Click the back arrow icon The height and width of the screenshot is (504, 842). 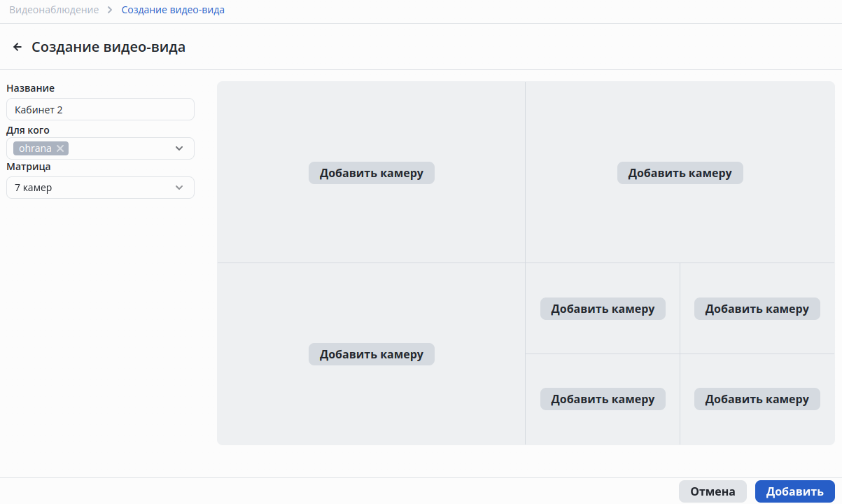click(17, 47)
